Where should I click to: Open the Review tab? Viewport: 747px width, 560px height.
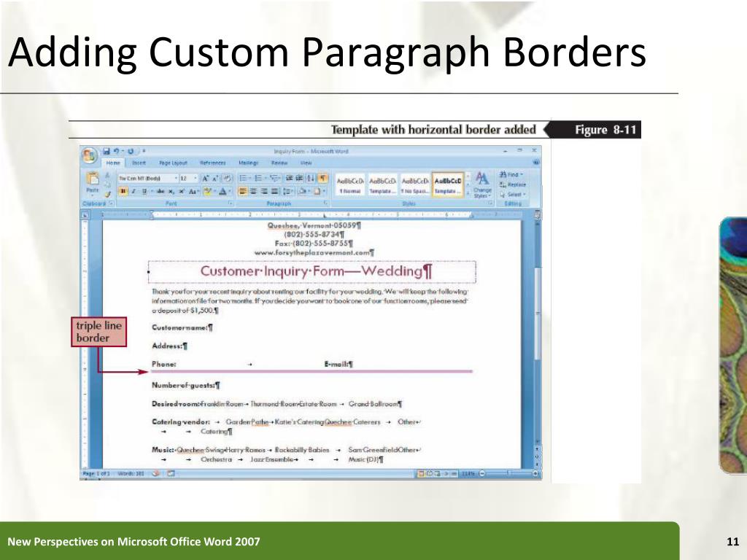(x=279, y=163)
